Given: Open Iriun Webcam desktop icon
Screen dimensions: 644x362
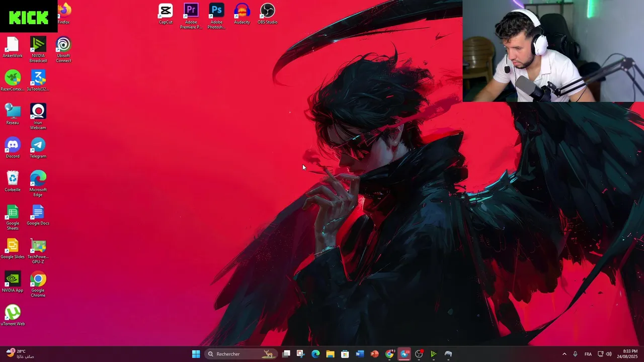Looking at the screenshot, I should [x=38, y=117].
